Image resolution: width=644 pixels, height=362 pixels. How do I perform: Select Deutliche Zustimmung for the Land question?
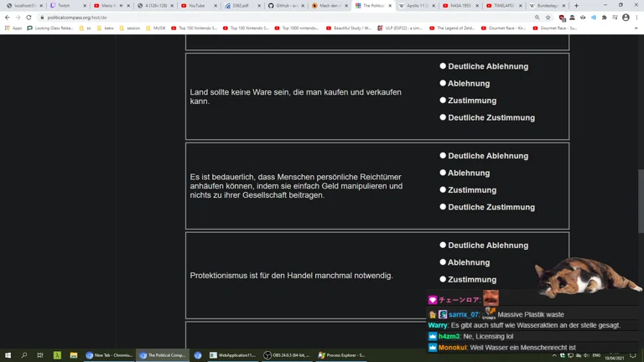[443, 117]
